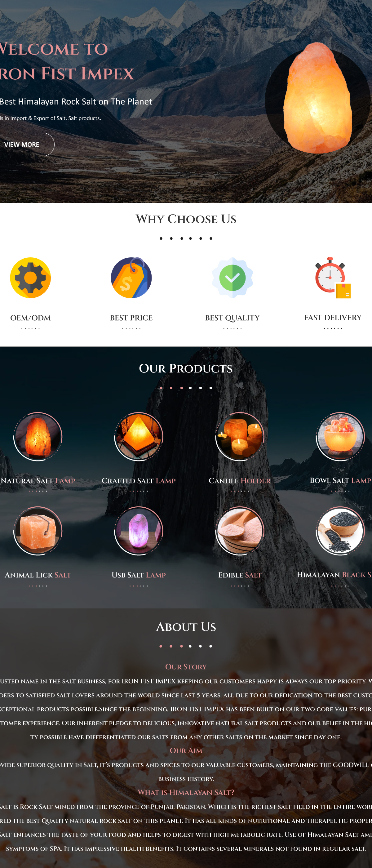Click the Best Quality label text
372x868 pixels.
click(x=232, y=318)
